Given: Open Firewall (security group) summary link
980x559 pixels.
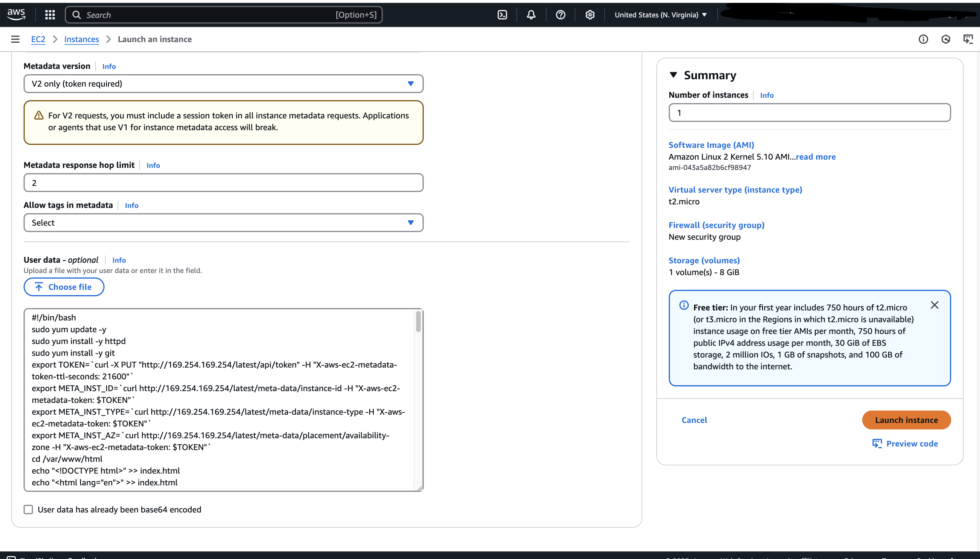Looking at the screenshot, I should [x=716, y=225].
